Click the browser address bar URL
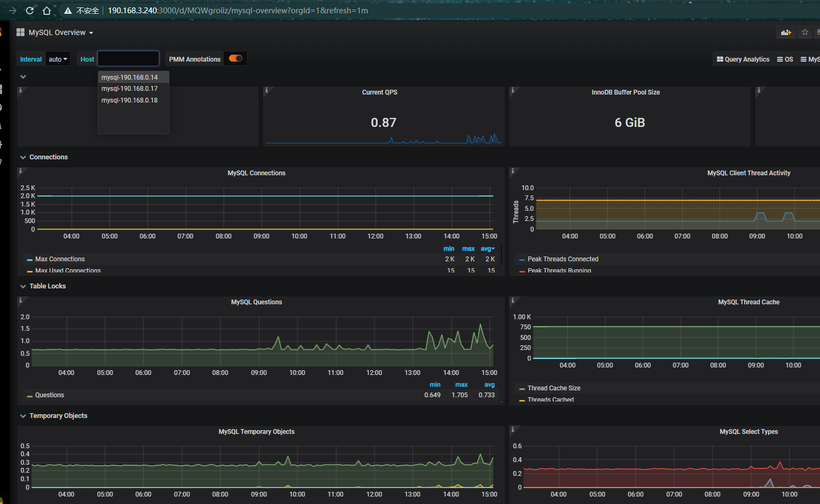 (238, 11)
